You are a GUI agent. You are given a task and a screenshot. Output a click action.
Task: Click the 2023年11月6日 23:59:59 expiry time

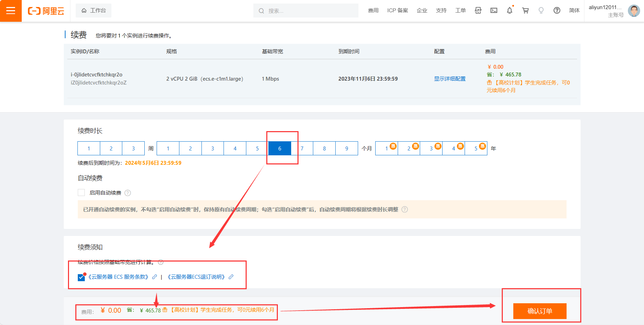pyautogui.click(x=368, y=79)
